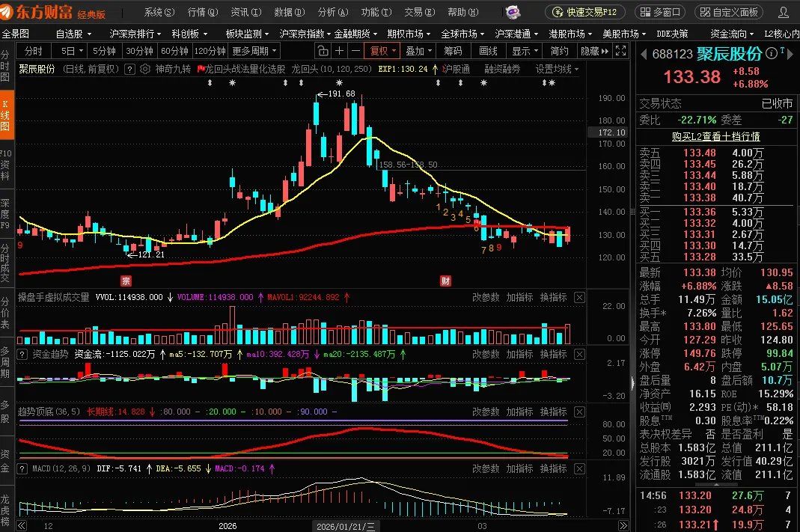This screenshot has width=800, height=532.
Task: Switch to 分时图 sidebar tab
Action: (5, 67)
